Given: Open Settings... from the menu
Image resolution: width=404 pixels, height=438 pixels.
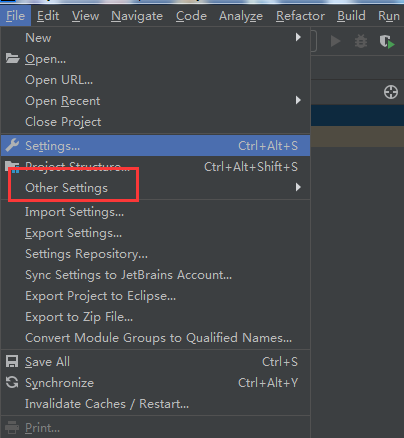Looking at the screenshot, I should (x=155, y=146).
